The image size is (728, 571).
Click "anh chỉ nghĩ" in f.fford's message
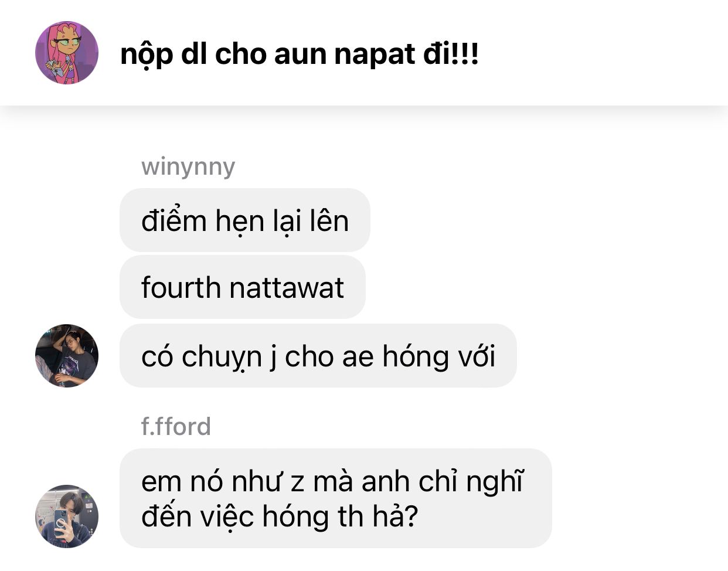[443, 482]
